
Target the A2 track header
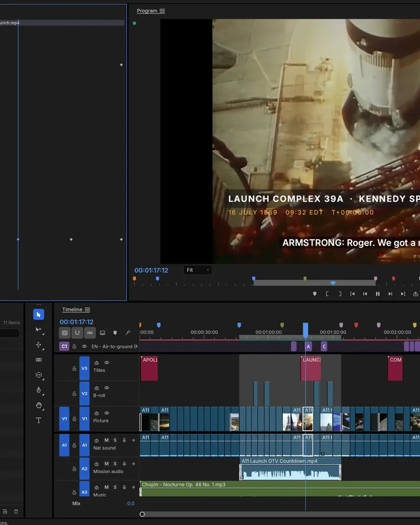point(85,469)
